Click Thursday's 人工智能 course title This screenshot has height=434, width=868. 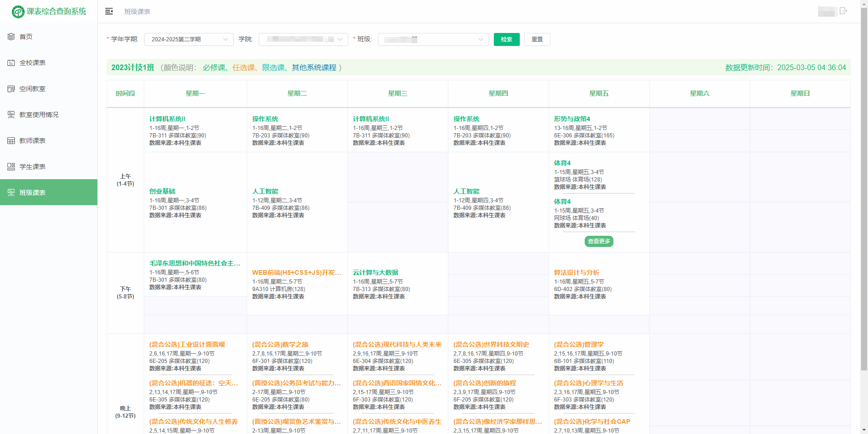466,191
